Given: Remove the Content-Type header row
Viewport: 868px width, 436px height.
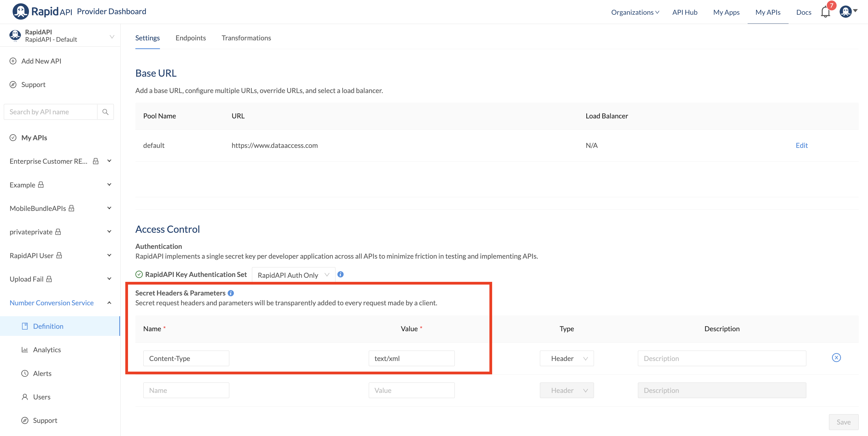Looking at the screenshot, I should click(x=836, y=357).
